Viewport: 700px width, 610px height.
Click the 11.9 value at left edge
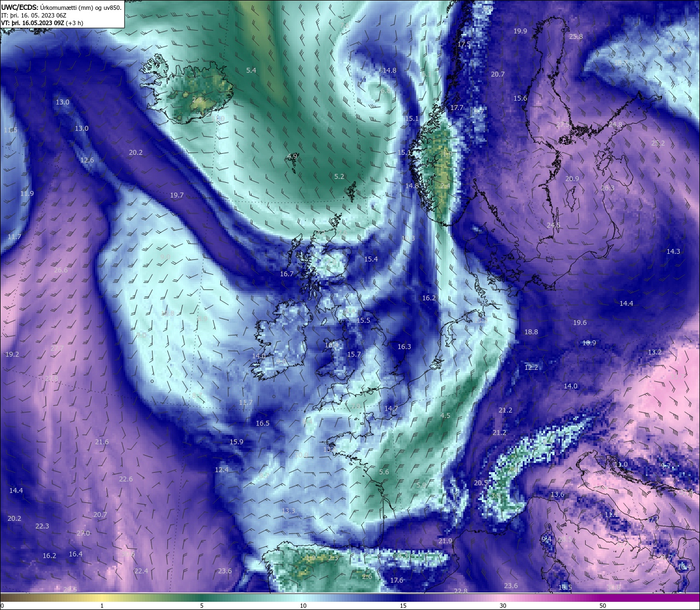click(x=27, y=194)
